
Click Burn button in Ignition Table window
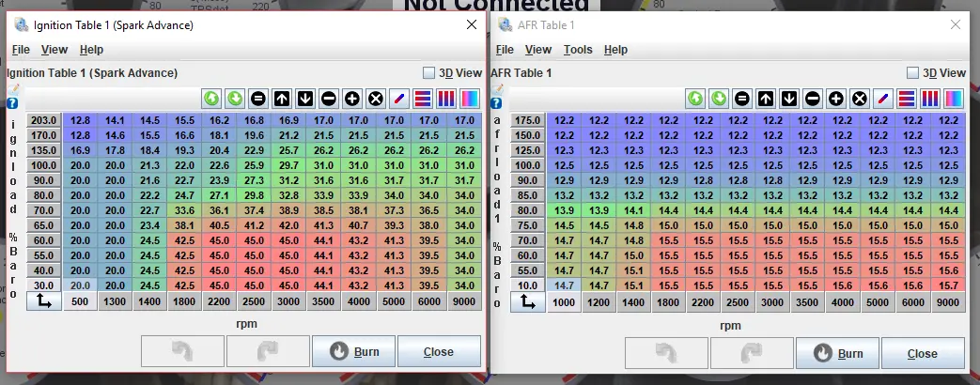tap(353, 351)
